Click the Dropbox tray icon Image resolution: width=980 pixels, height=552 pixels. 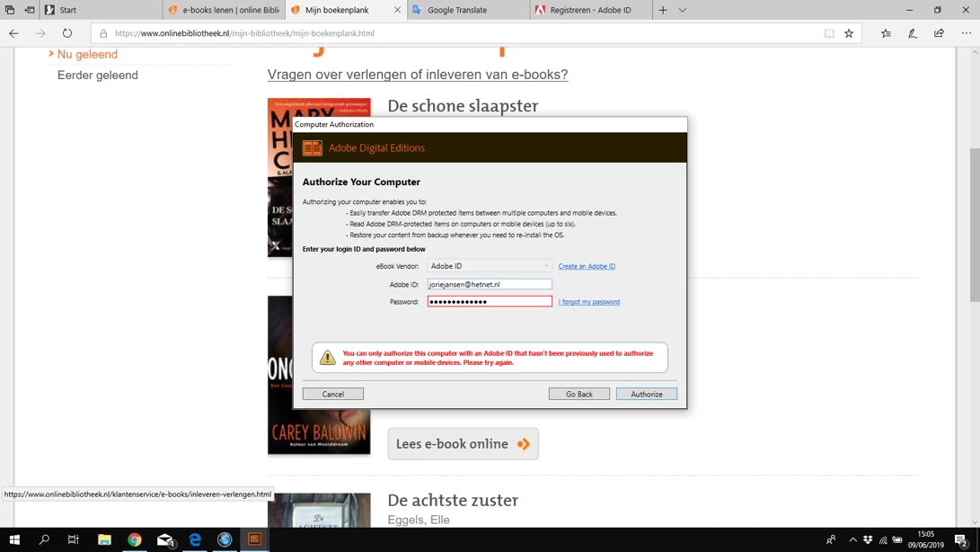868,539
